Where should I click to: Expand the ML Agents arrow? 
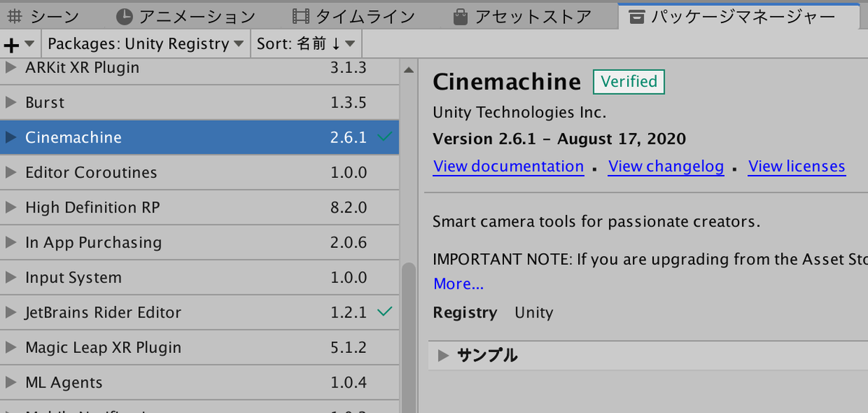pyautogui.click(x=10, y=382)
